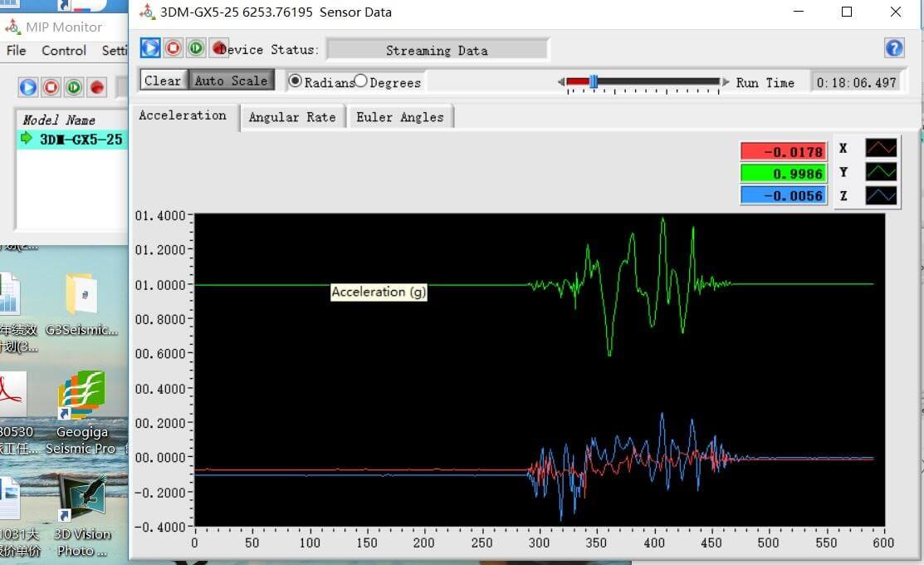Viewport: 924px width, 565px height.
Task: Click the green pause icon in MIP Monitor
Action: (74, 86)
